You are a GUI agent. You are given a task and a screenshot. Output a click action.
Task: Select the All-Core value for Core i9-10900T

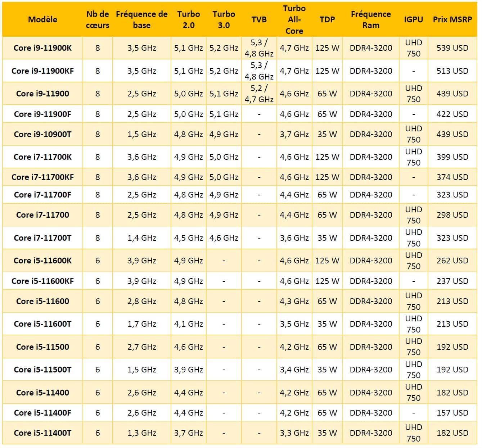click(x=294, y=134)
